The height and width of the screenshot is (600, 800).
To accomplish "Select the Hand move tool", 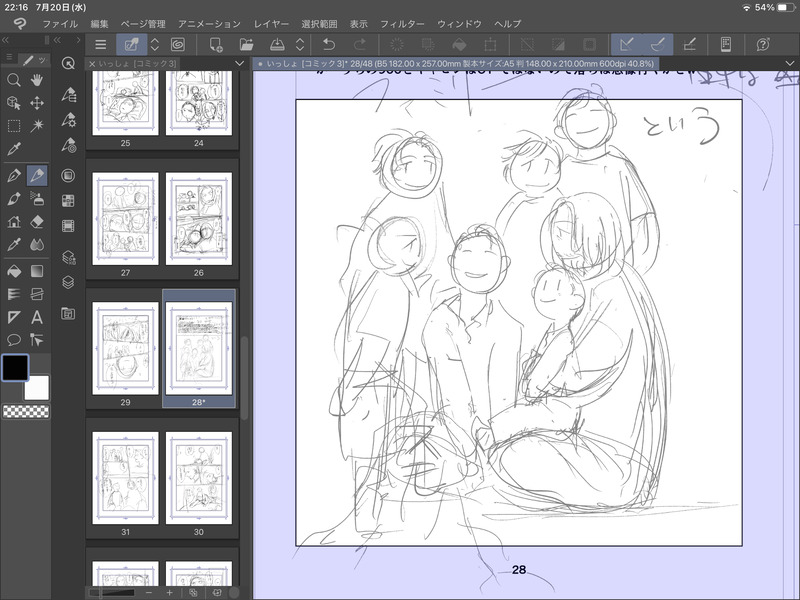I will coord(37,80).
